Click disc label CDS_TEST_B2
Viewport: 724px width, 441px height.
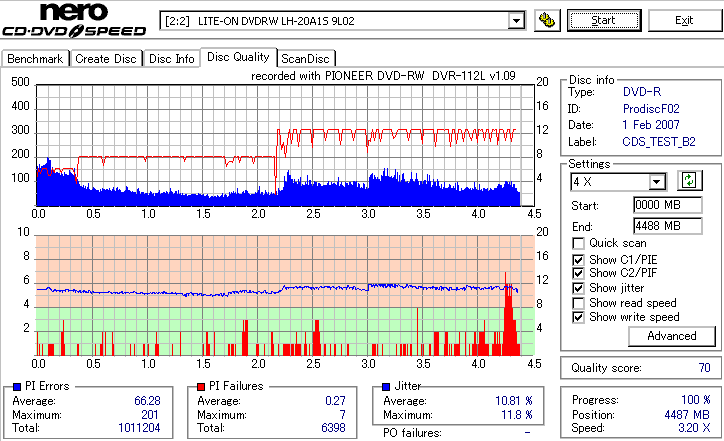[x=659, y=142]
